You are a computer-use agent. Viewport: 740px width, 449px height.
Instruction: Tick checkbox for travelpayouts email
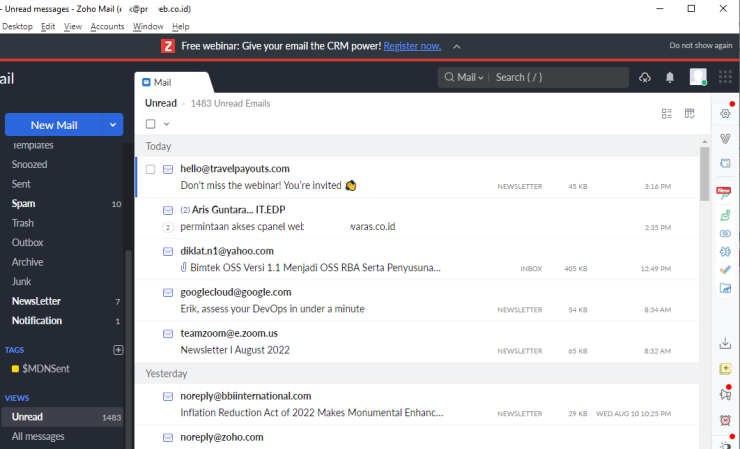(151, 169)
